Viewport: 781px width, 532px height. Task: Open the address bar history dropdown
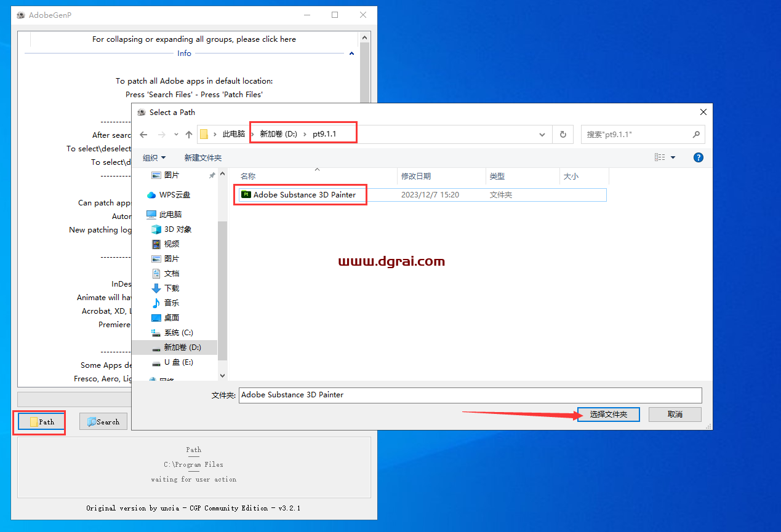[542, 134]
